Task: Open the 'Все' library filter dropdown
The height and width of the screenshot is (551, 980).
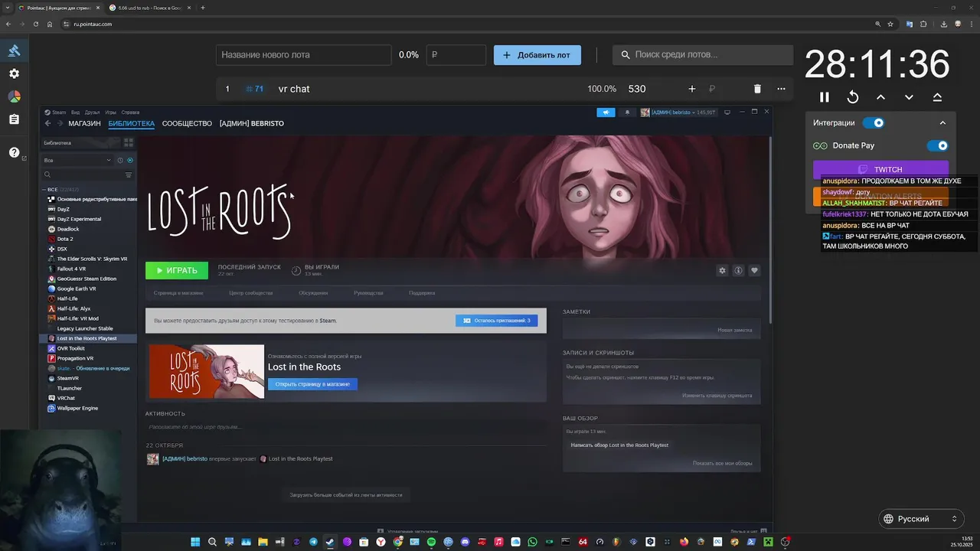Action: coord(77,161)
